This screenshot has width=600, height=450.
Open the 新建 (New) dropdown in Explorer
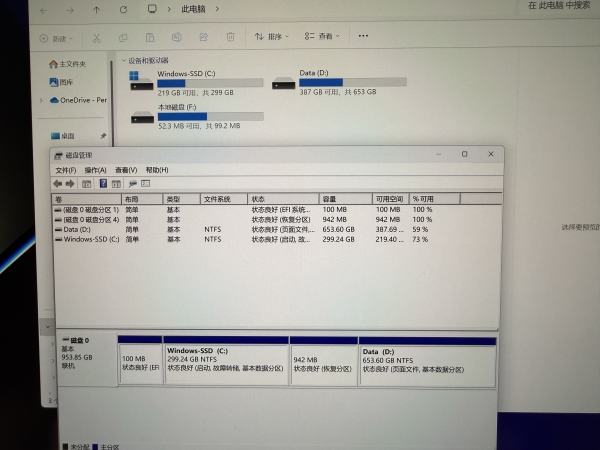coord(56,39)
